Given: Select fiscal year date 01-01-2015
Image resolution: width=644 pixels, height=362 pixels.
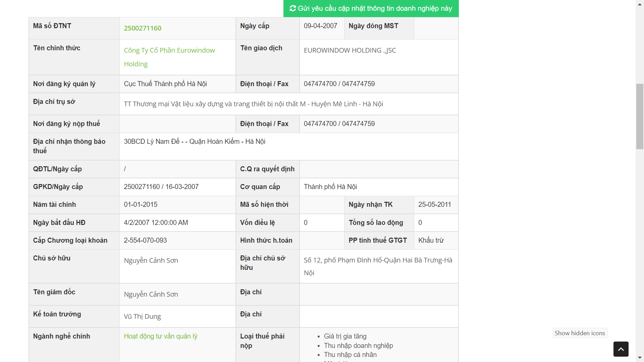Looking at the screenshot, I should tap(141, 204).
